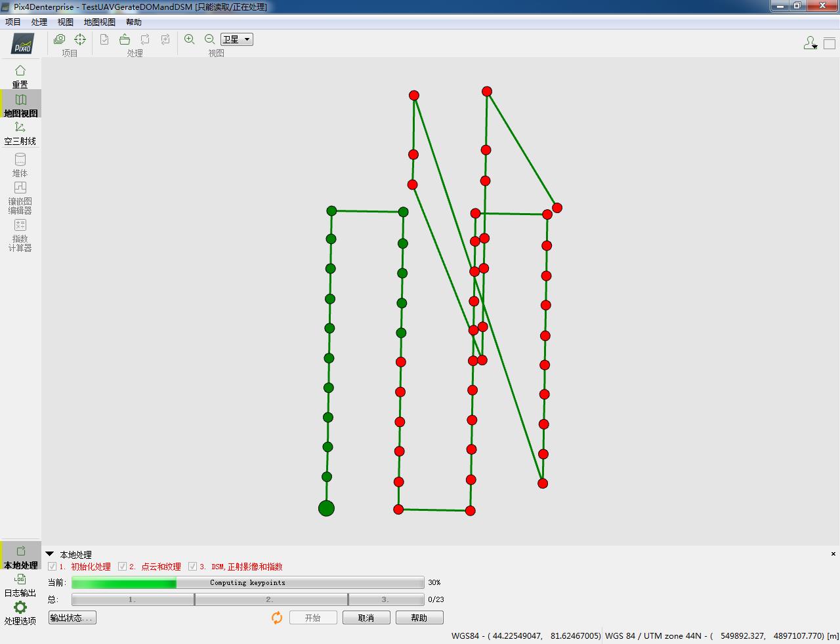Open the user account icon
Image resolution: width=840 pixels, height=644 pixels.
point(809,43)
